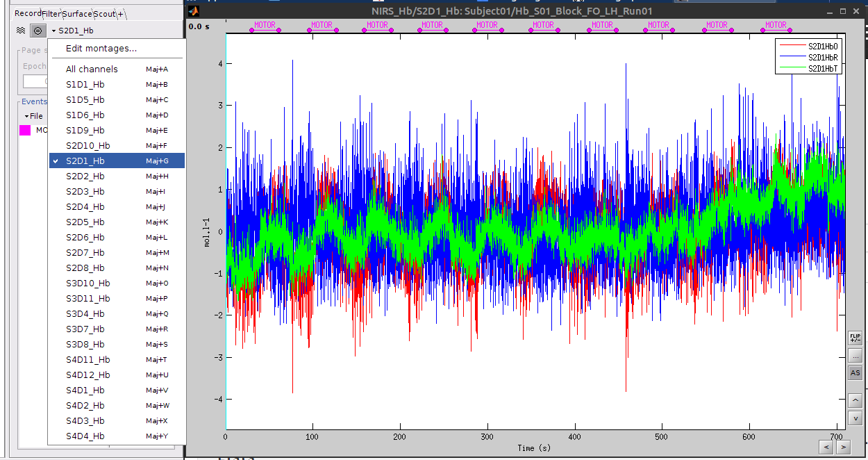This screenshot has height=460, width=868.
Task: Click the '<' previous page button
Action: pos(826,446)
